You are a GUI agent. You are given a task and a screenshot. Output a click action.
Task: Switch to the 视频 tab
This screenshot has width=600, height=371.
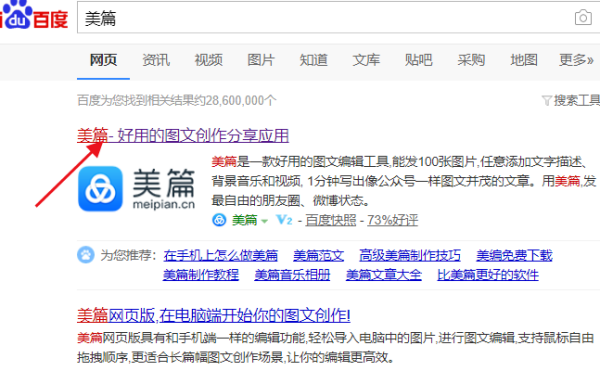(209, 60)
